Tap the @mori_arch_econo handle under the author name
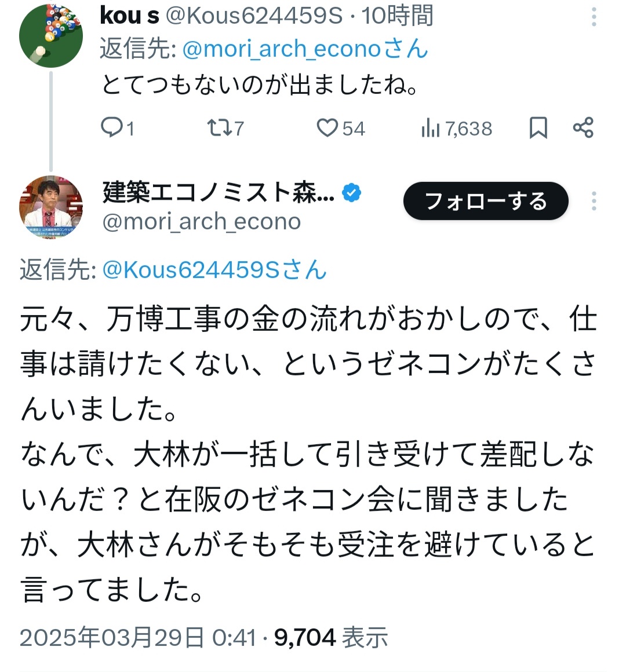Screen dimensions: 626x672 point(202,222)
